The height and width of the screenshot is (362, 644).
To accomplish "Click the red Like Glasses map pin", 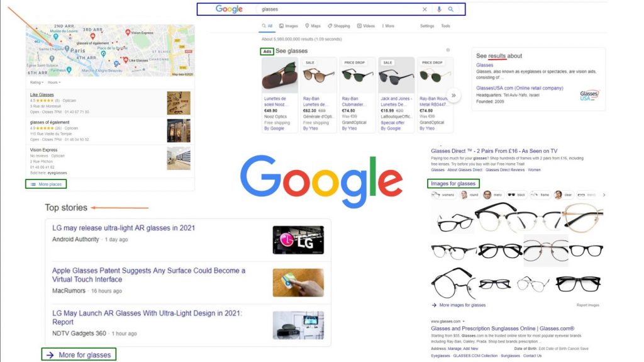I will pos(126,60).
